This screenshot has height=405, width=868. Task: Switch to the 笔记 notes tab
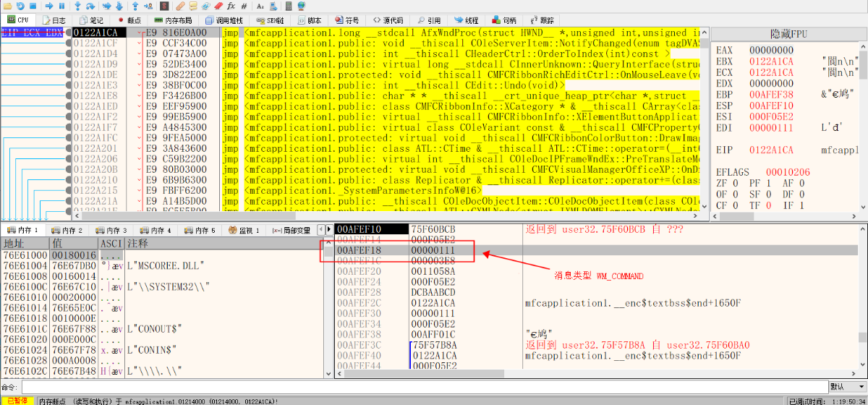(x=91, y=20)
